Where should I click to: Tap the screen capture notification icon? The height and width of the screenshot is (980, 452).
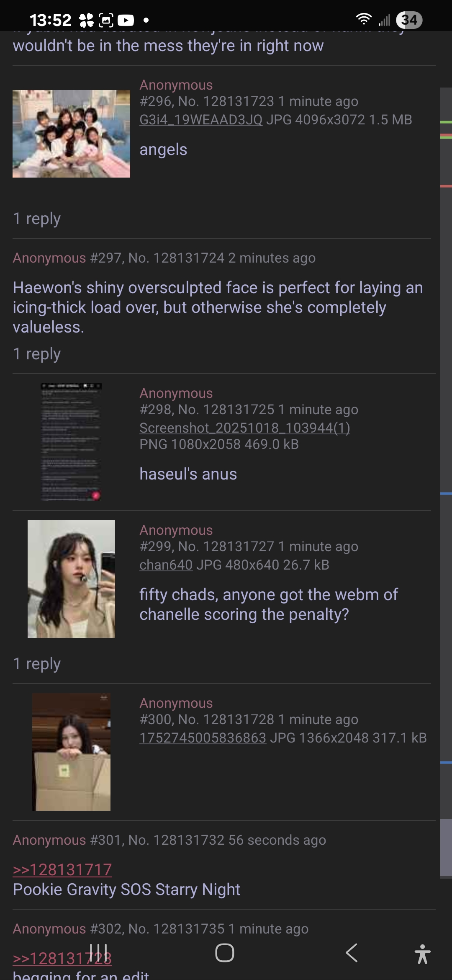(x=106, y=20)
